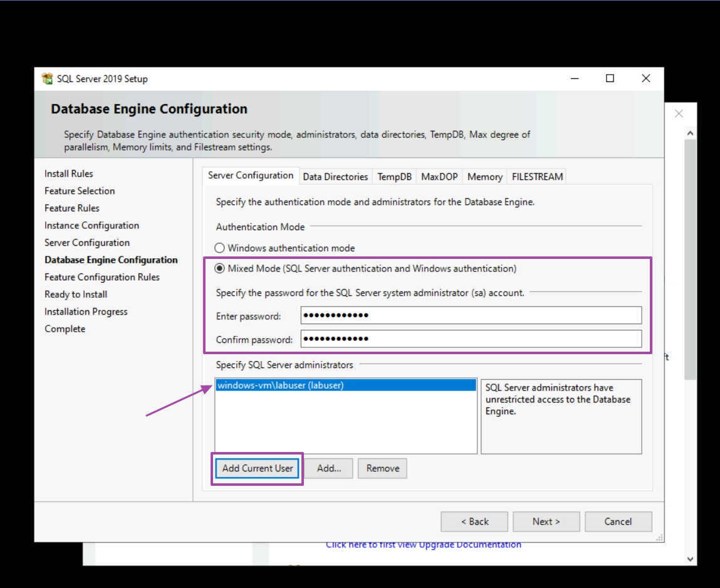Click the background window's scroll down arrow

pos(690,559)
